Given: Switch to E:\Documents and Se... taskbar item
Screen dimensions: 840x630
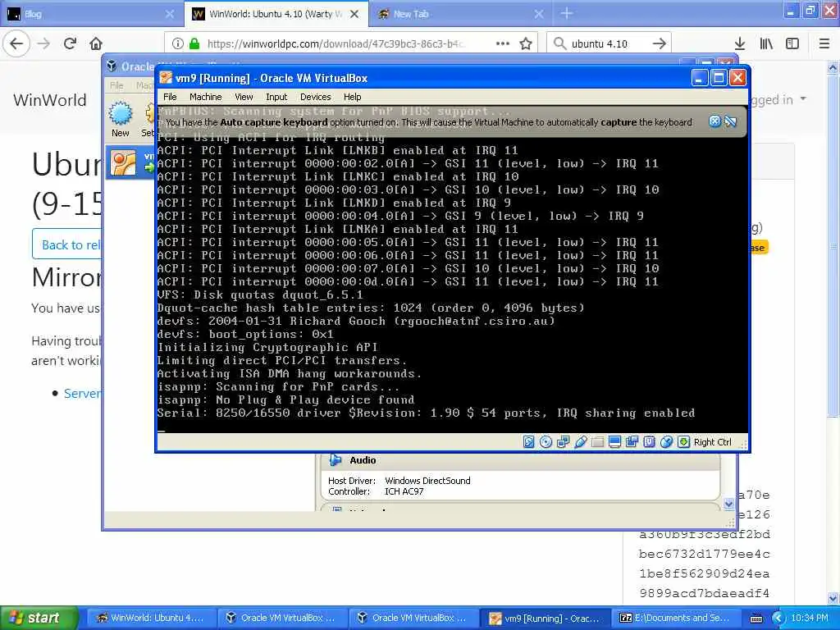Looking at the screenshot, I should [677, 618].
